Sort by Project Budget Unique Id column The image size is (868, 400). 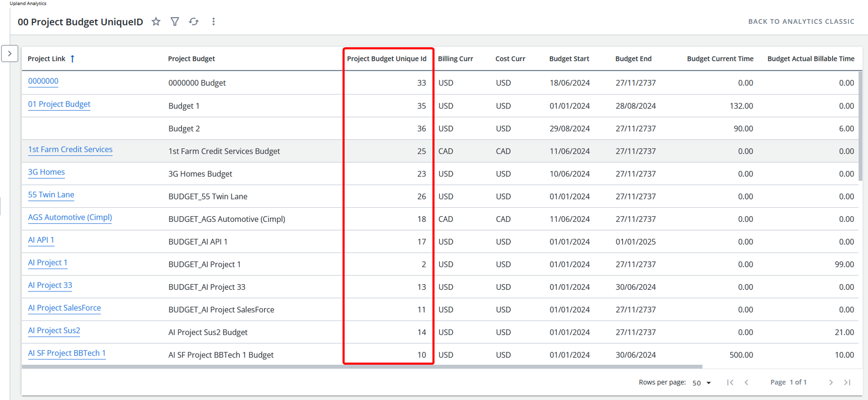tap(386, 59)
